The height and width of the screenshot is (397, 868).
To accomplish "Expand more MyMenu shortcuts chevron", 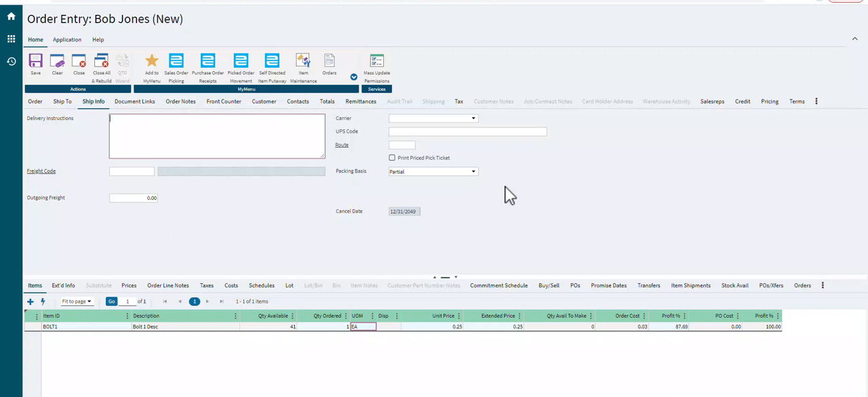I will tap(354, 77).
